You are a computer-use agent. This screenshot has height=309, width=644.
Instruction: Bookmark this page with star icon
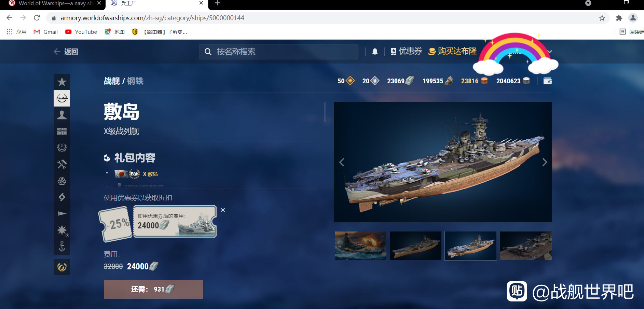[x=602, y=18]
